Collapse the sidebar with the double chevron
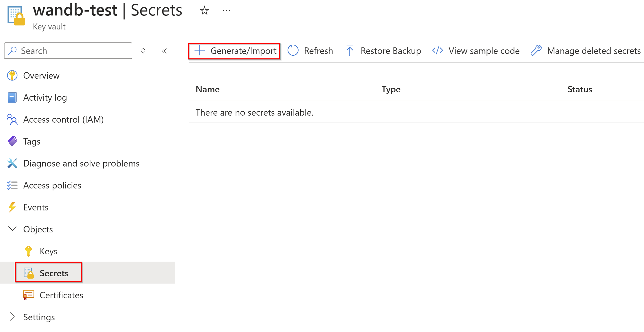Screen dimensions: 644x332 coord(164,51)
